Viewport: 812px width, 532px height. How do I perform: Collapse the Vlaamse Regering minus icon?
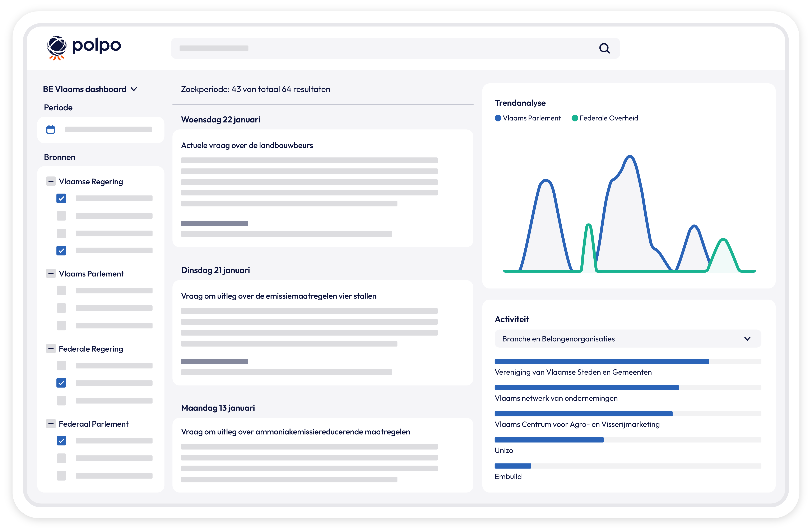[51, 181]
